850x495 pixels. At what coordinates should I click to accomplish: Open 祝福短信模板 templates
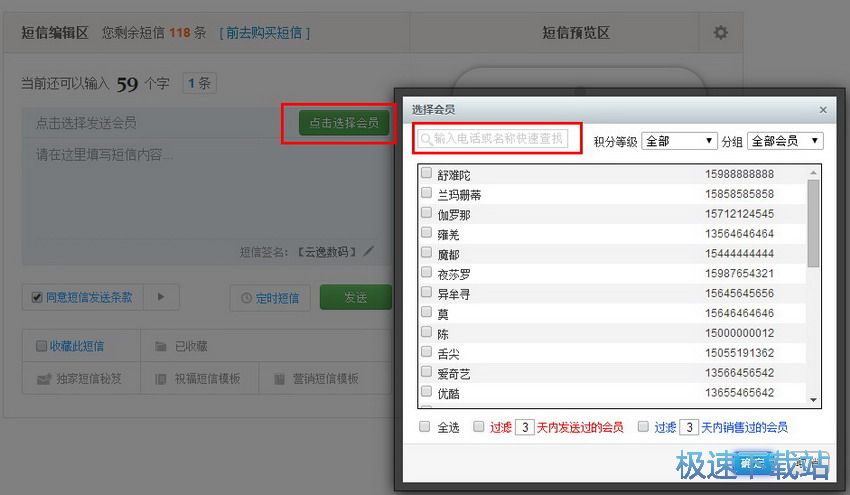(198, 379)
